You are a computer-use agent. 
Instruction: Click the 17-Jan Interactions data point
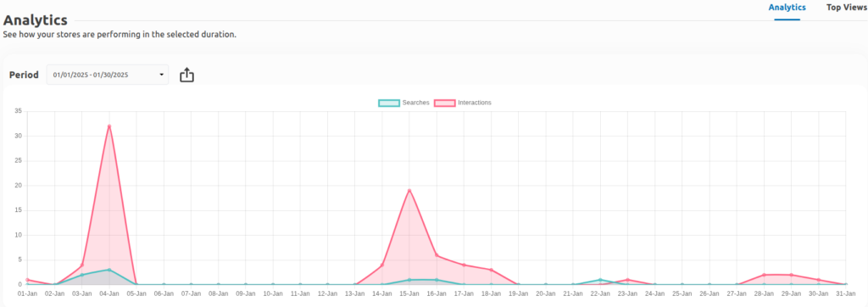(x=464, y=265)
